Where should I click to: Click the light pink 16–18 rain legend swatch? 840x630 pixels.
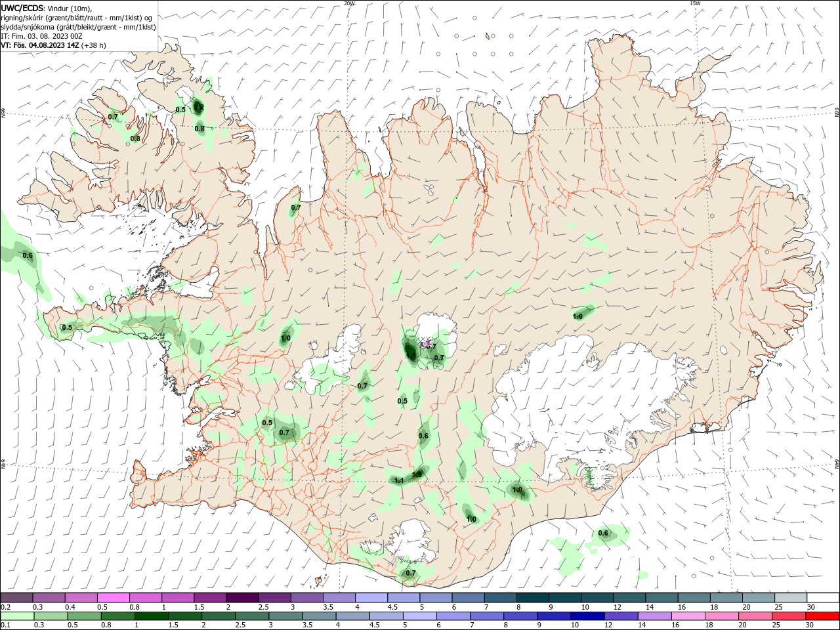pyautogui.click(x=689, y=616)
